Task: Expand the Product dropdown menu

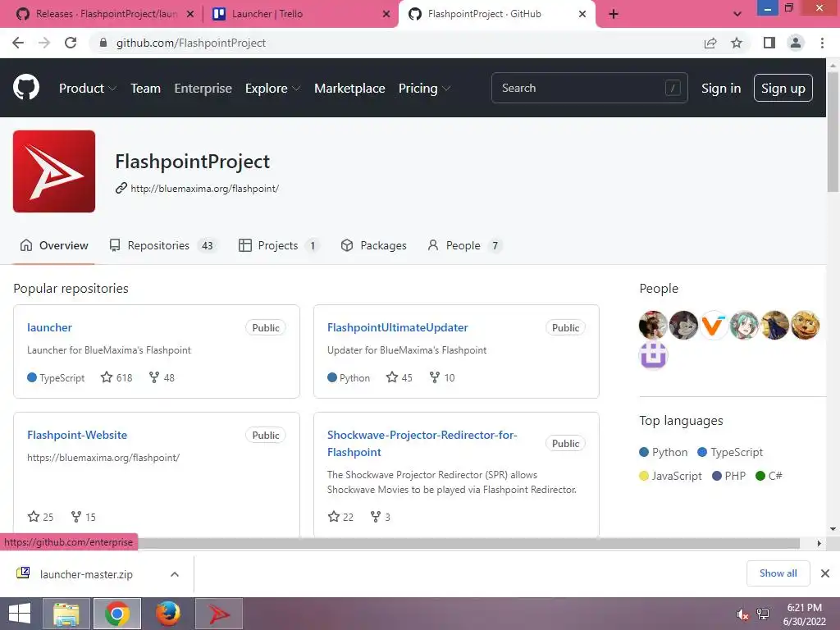Action: (x=88, y=89)
